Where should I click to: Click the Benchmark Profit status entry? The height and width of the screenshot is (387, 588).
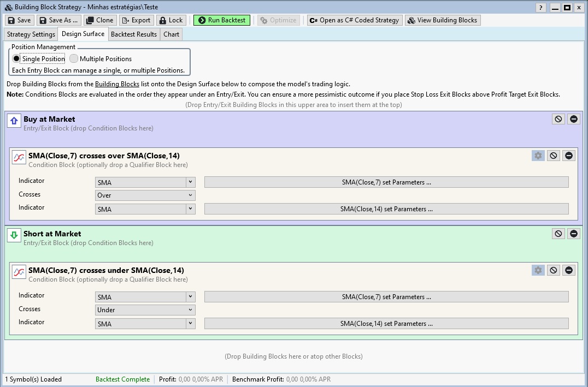coord(281,379)
